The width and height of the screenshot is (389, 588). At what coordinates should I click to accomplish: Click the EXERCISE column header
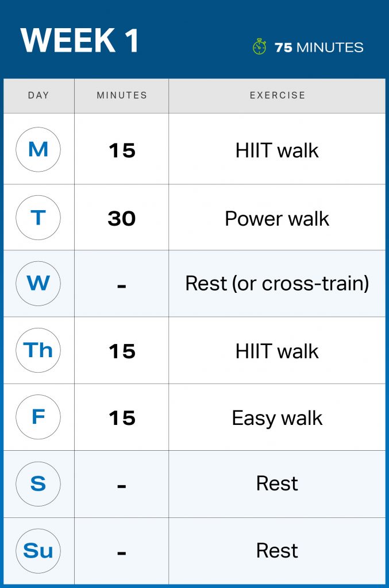[x=278, y=95]
